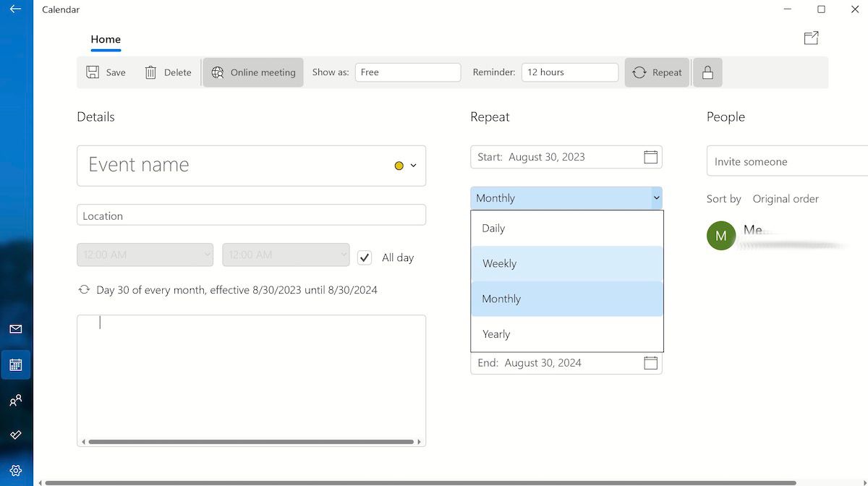Open the Start date calendar picker
The width and height of the screenshot is (868, 486).
click(650, 157)
